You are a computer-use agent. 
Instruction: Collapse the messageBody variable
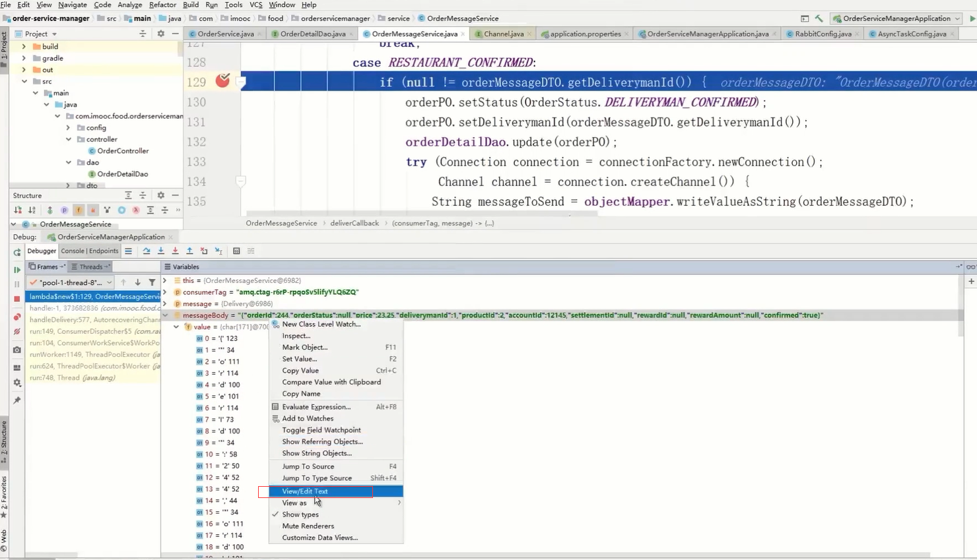pos(165,315)
